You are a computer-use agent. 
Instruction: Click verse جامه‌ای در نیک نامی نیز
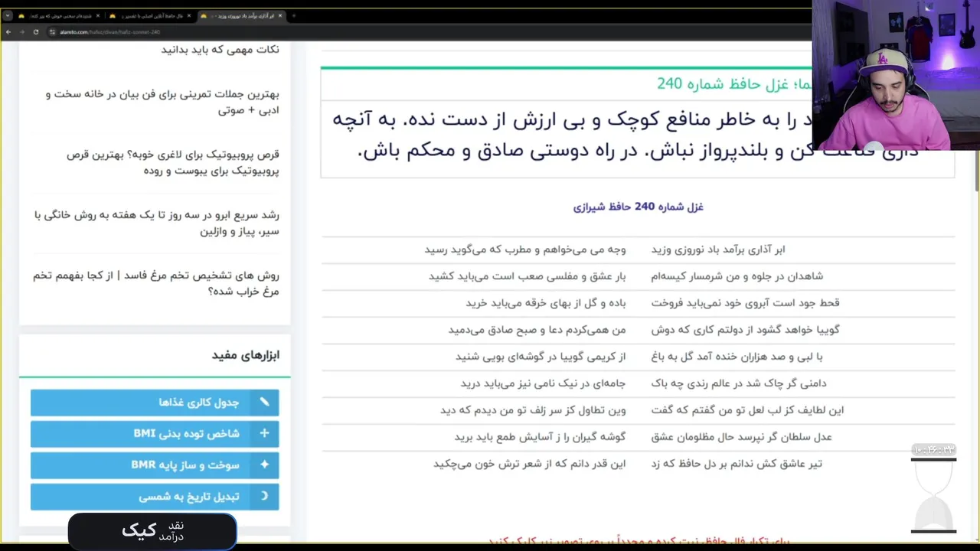[x=544, y=383]
